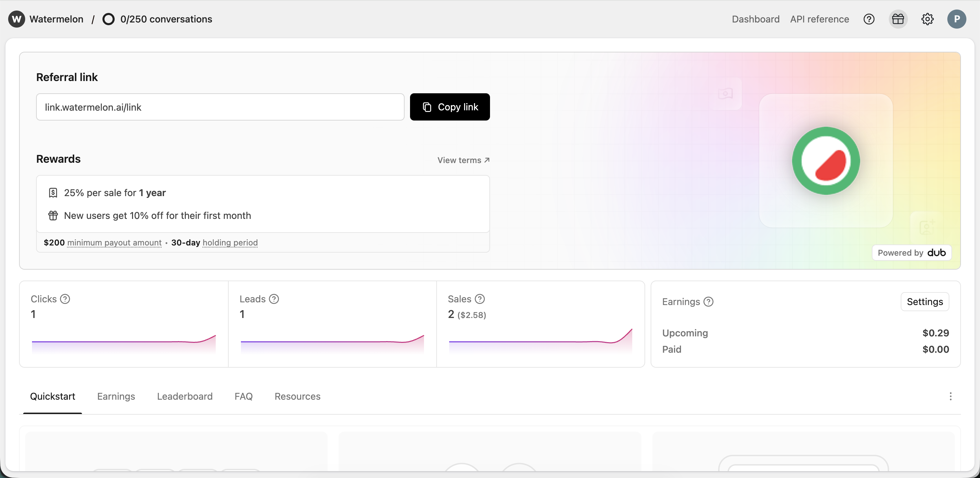Image resolution: width=980 pixels, height=478 pixels.
Task: Click the P profile avatar
Action: click(x=957, y=19)
